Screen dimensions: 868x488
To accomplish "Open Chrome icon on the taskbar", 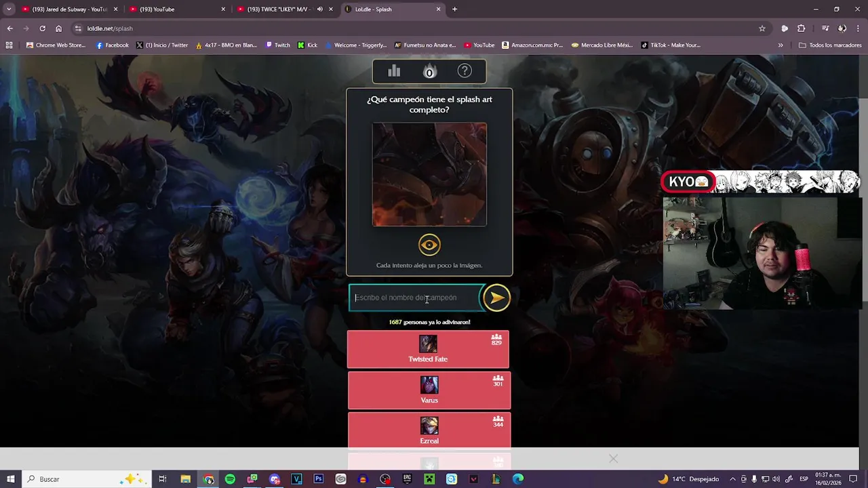I will click(x=208, y=479).
